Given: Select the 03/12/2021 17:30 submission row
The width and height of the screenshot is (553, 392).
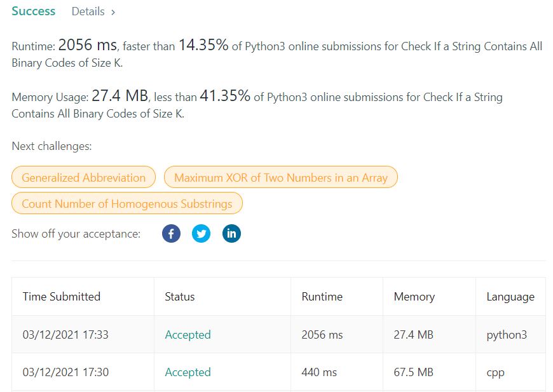Looking at the screenshot, I should click(x=65, y=372).
